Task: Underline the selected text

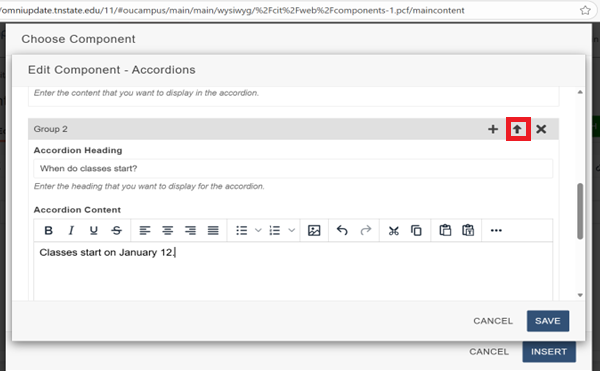Action: click(x=93, y=230)
